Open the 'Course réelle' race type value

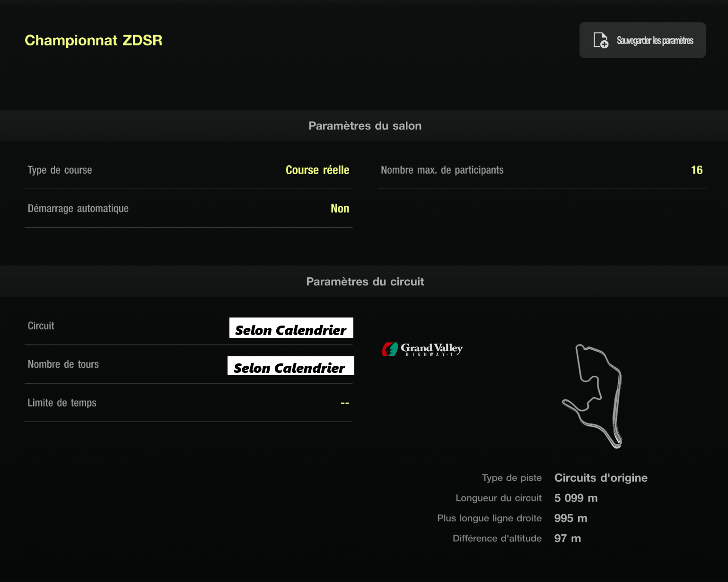tap(317, 170)
